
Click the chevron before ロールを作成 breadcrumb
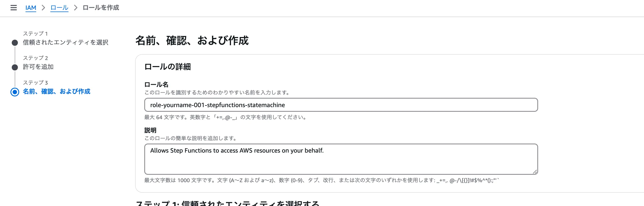[x=76, y=8]
